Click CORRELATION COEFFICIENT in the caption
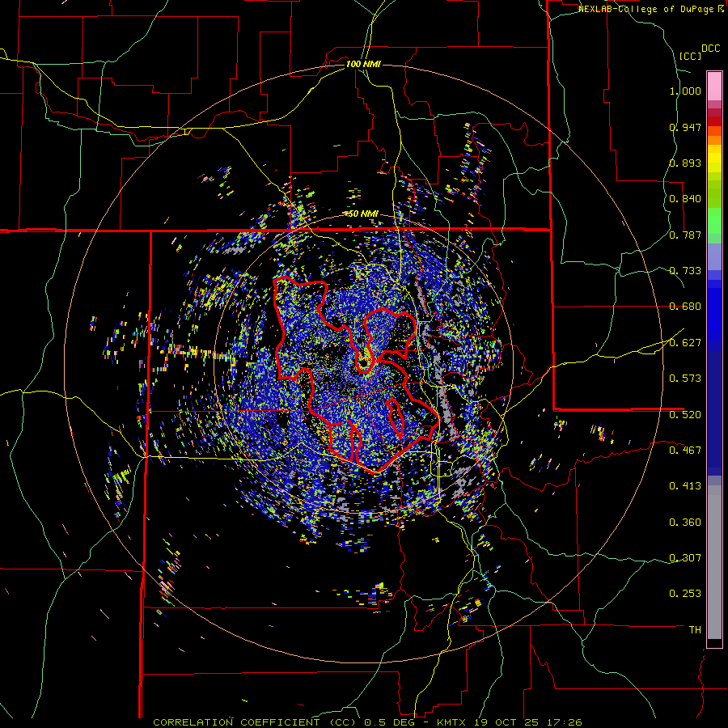 tap(236, 722)
